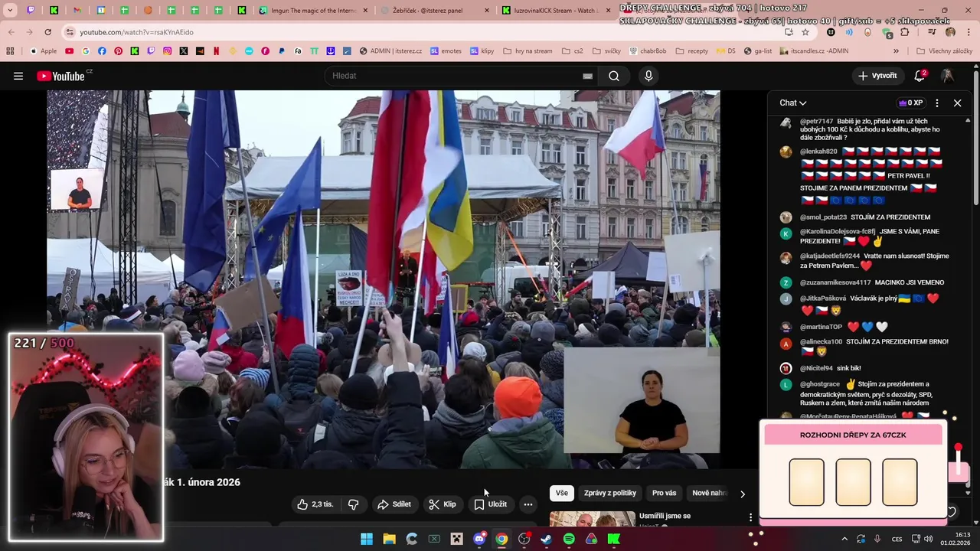Open browser extensions puzzle icon

tap(905, 32)
